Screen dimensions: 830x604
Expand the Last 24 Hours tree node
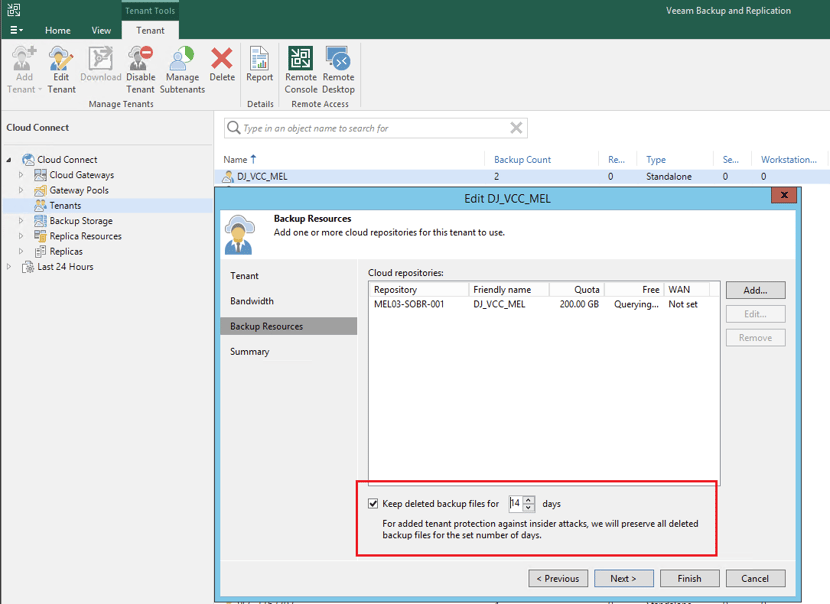click(x=9, y=267)
